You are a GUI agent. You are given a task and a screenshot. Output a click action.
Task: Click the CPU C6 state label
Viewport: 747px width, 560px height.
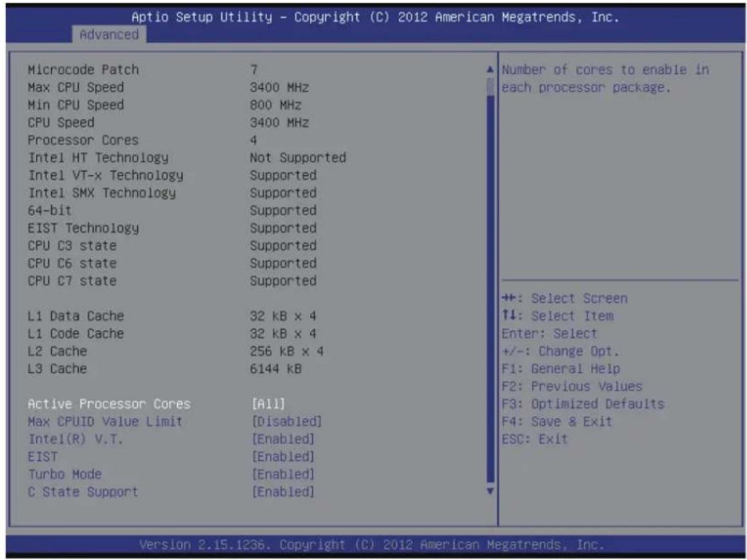(72, 263)
